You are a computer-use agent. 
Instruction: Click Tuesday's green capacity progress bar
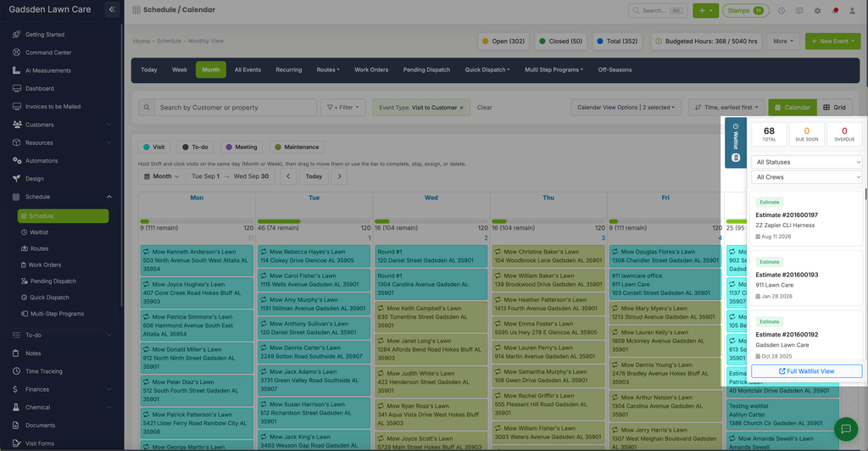[x=279, y=221]
